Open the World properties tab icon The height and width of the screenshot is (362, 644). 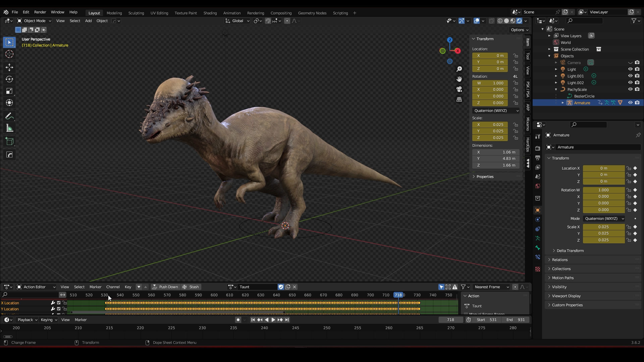[538, 186]
